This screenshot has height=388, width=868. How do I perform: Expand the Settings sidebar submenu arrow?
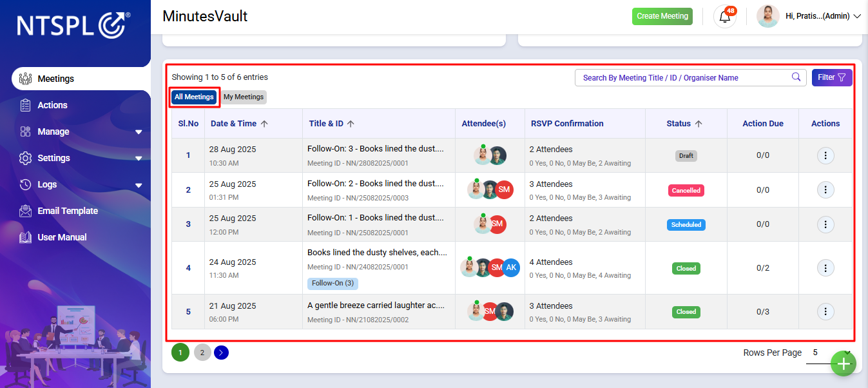coord(139,159)
